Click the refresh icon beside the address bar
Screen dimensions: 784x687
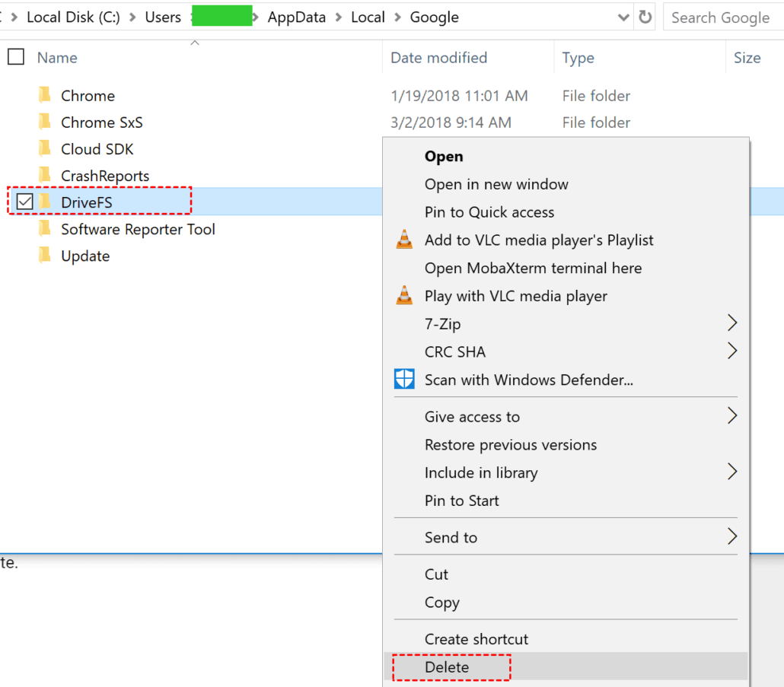tap(645, 17)
